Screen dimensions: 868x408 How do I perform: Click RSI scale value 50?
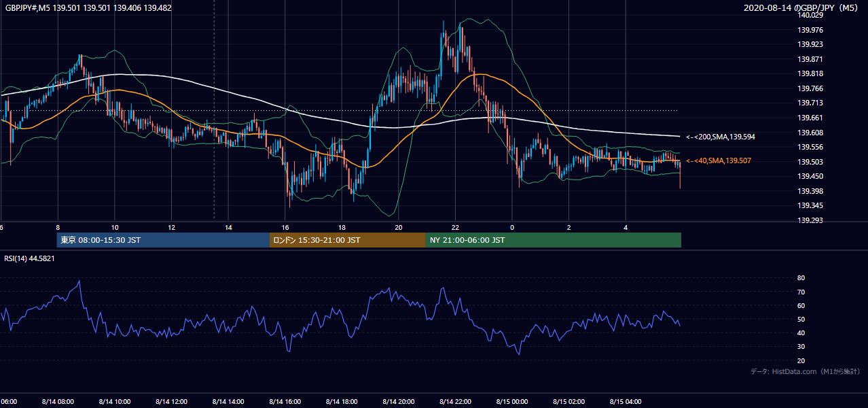point(801,319)
